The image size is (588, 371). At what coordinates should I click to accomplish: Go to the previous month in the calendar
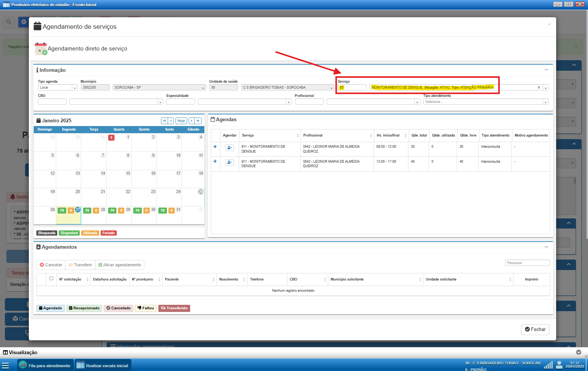click(x=171, y=121)
